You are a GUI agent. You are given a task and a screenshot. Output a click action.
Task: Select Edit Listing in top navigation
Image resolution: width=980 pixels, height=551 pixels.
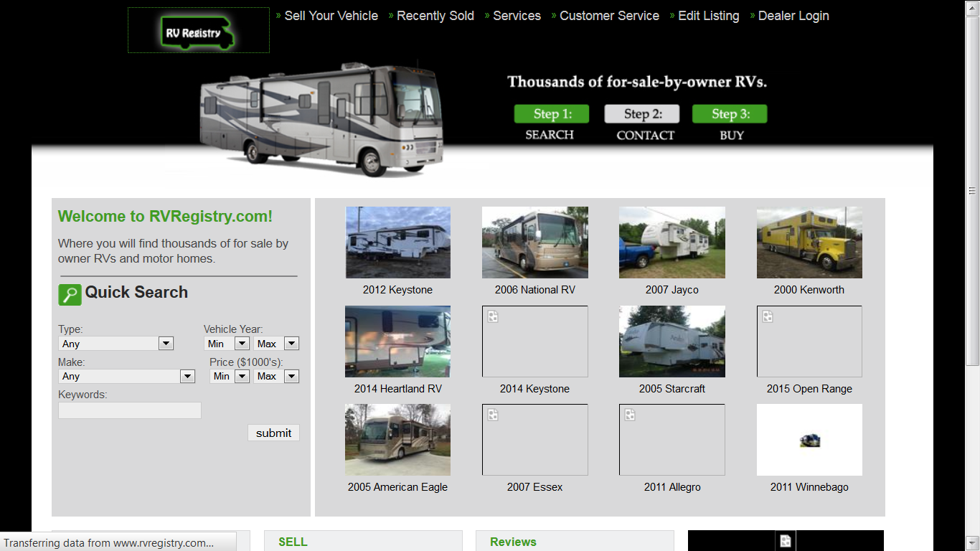[x=708, y=16]
